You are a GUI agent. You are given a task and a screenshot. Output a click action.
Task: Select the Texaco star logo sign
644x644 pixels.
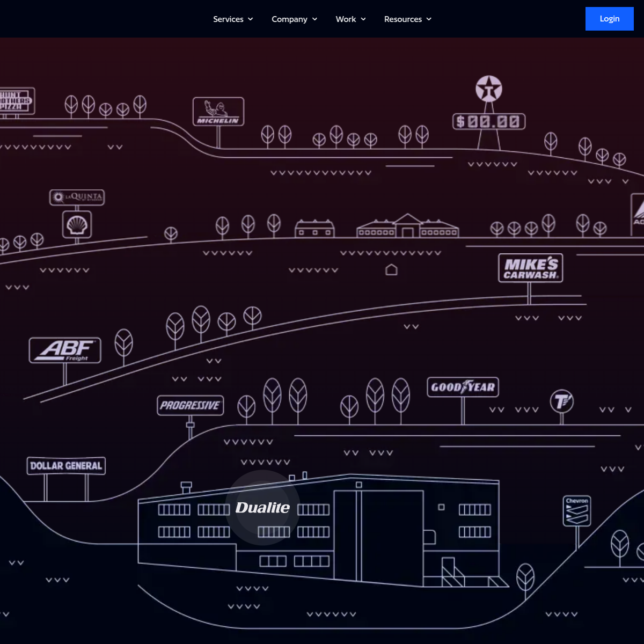[x=489, y=89]
